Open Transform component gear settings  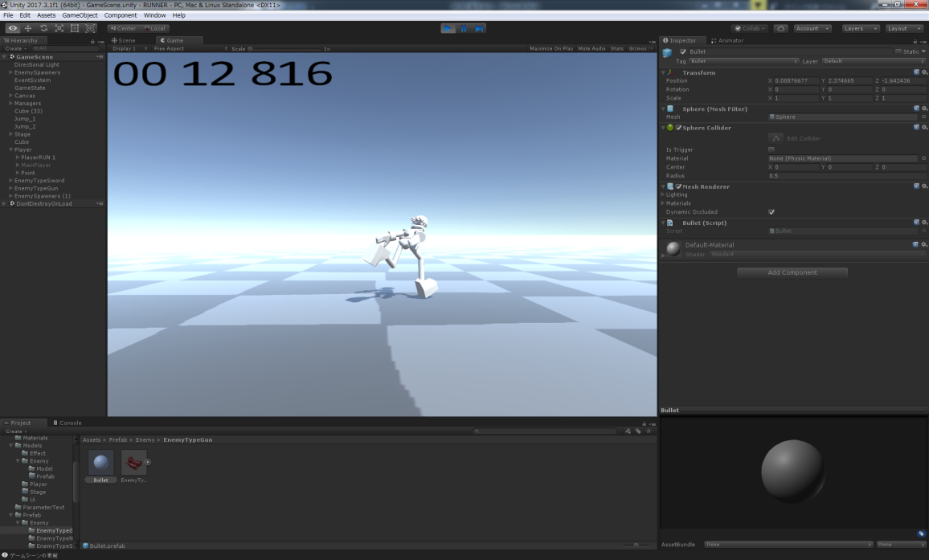click(x=923, y=72)
